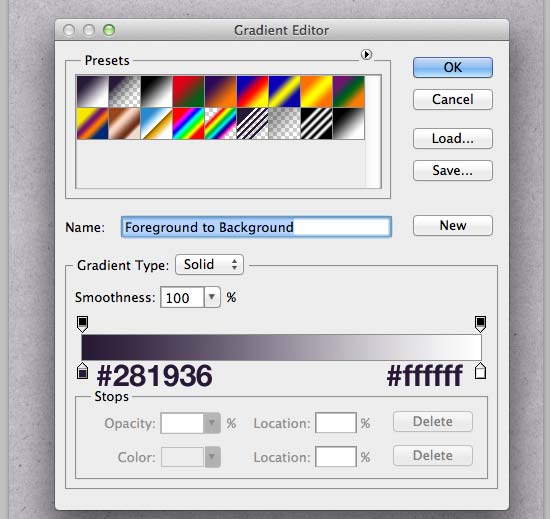Select the Transparent Stripes preset
The height and width of the screenshot is (519, 550).
[252, 123]
